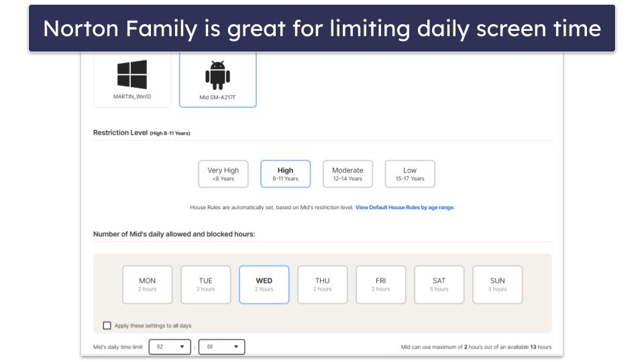
Task: Choose Low 15-17 Years restriction level
Action: (x=410, y=174)
